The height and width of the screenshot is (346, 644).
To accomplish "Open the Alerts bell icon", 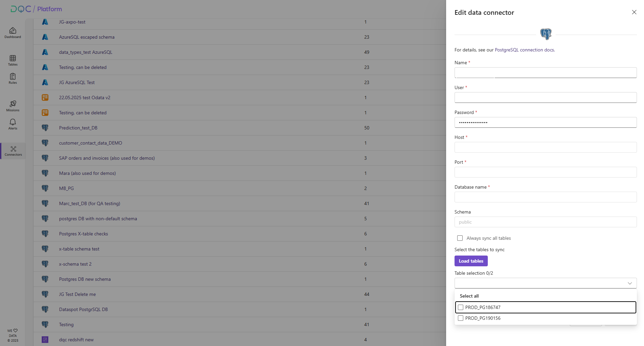I will 13,124.
